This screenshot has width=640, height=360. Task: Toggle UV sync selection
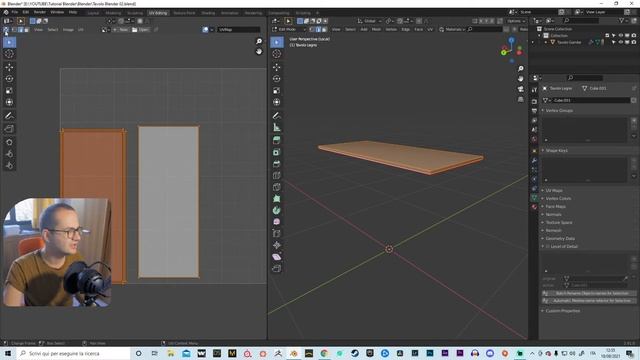click(6, 30)
